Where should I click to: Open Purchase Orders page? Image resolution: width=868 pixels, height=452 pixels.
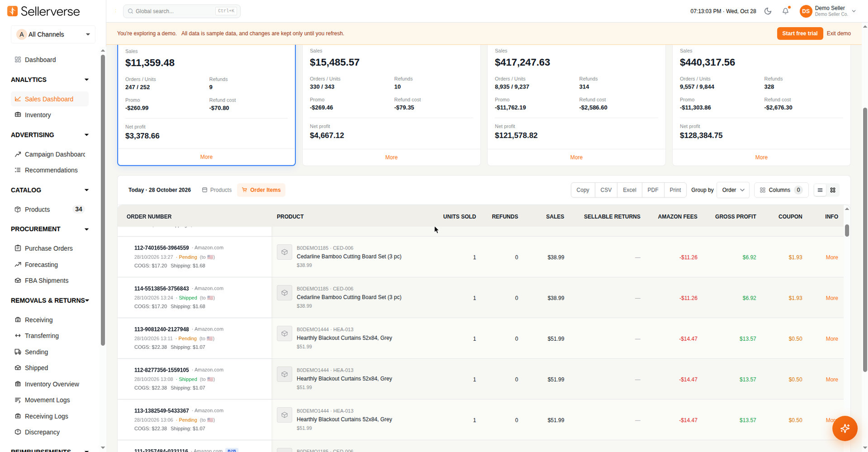(49, 249)
